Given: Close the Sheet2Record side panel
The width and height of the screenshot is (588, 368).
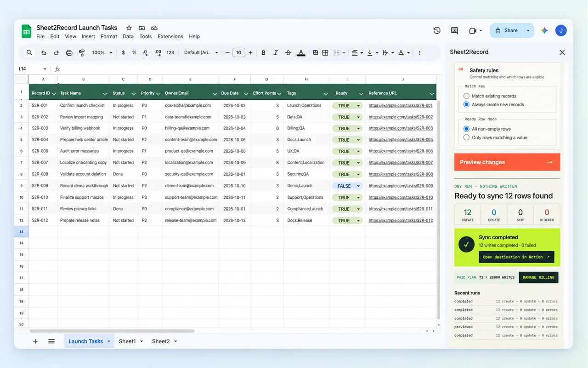Looking at the screenshot, I should (562, 52).
